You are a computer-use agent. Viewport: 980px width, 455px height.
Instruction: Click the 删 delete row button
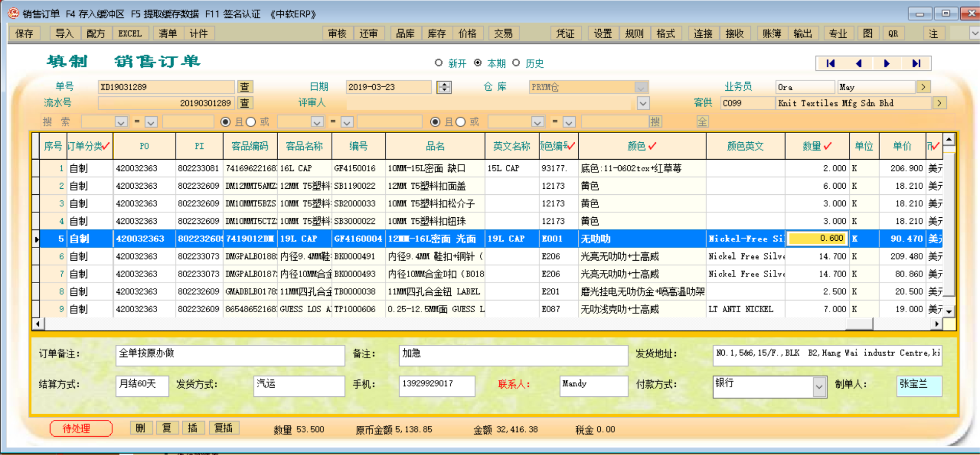(x=141, y=428)
